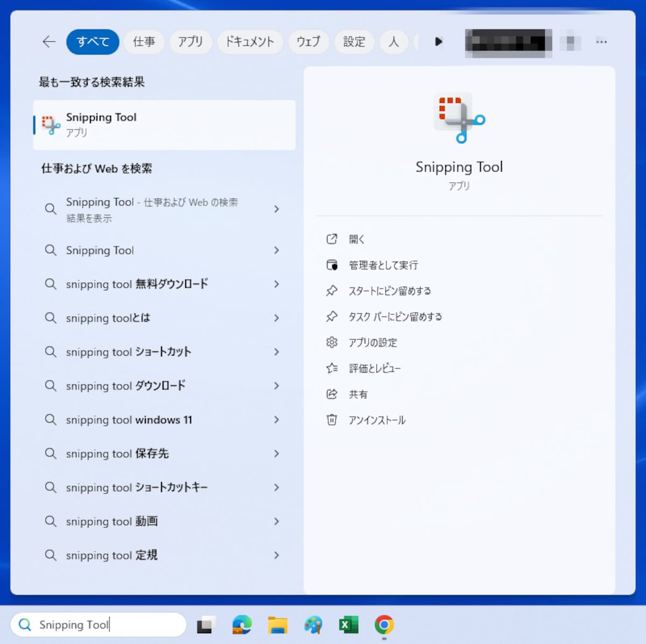Expand chevron for snipping tool windows 11
The width and height of the screenshot is (646, 644).
[277, 420]
